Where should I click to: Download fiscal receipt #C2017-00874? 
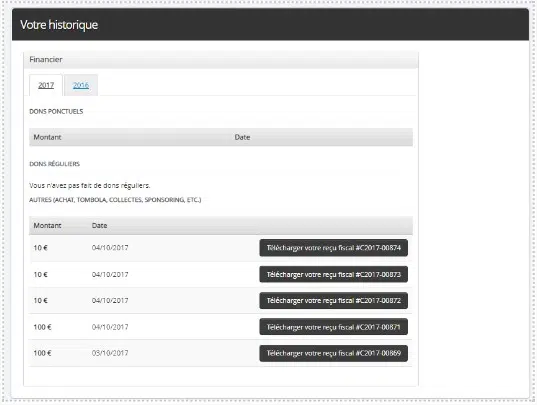click(334, 248)
